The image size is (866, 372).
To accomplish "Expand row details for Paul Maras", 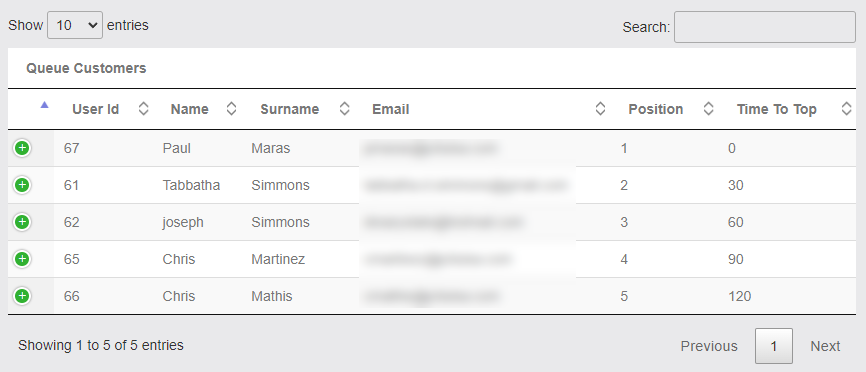I will pos(22,148).
